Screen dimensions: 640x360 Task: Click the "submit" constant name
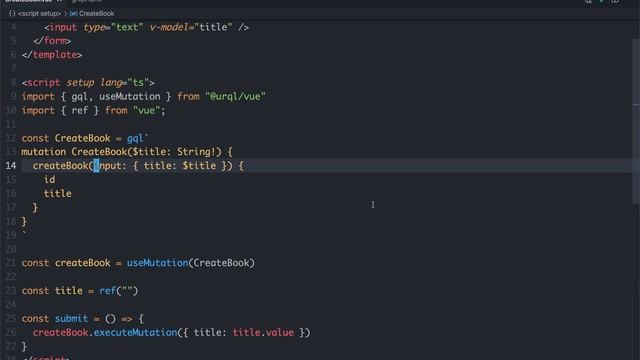(x=71, y=319)
